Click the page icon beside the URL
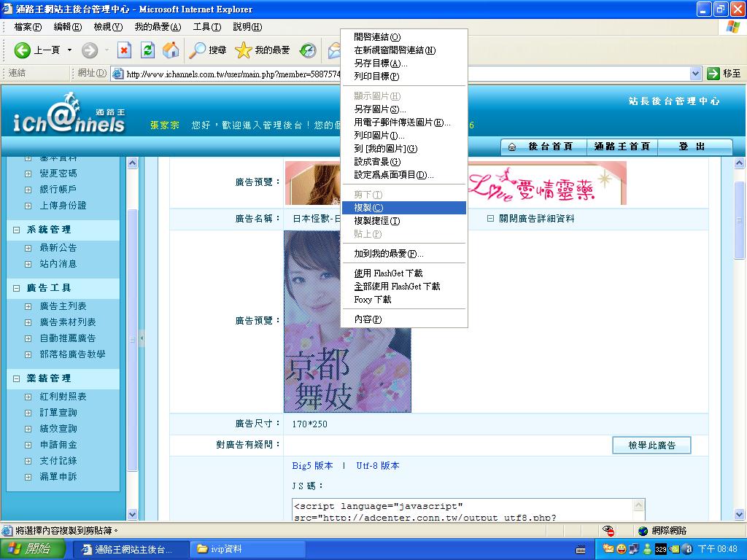 [x=117, y=74]
